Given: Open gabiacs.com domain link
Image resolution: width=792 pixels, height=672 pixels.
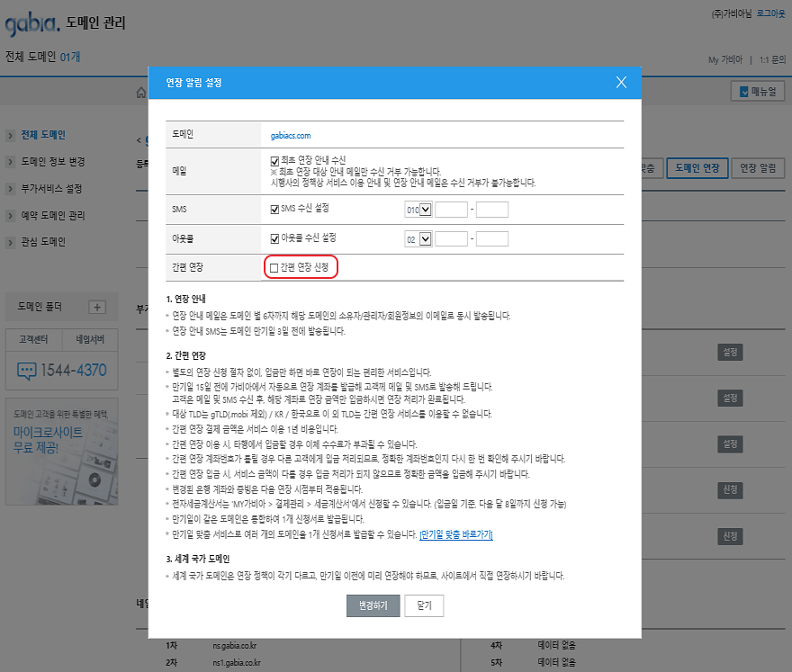Looking at the screenshot, I should point(291,135).
